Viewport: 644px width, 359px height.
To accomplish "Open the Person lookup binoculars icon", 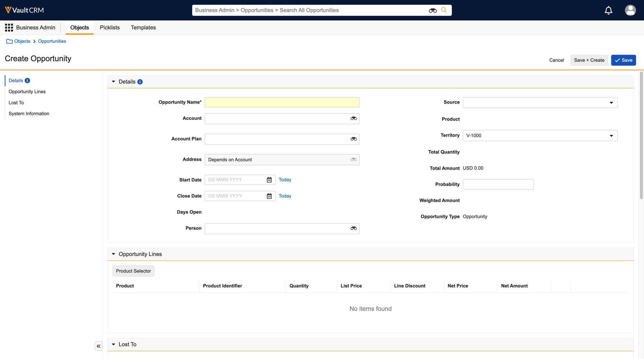I will (353, 228).
